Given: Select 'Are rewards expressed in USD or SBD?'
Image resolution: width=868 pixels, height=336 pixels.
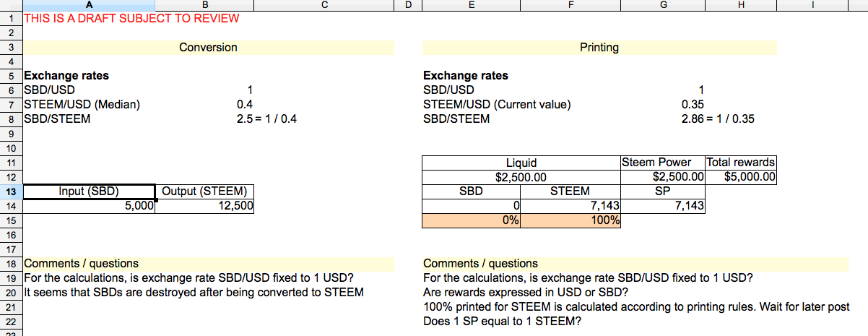Looking at the screenshot, I should (x=526, y=292).
